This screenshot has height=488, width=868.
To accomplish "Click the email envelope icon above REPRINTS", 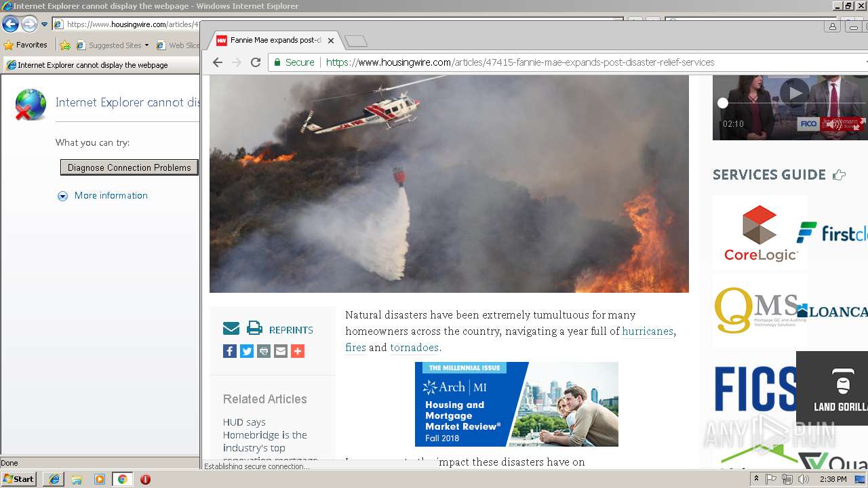I will coord(231,329).
